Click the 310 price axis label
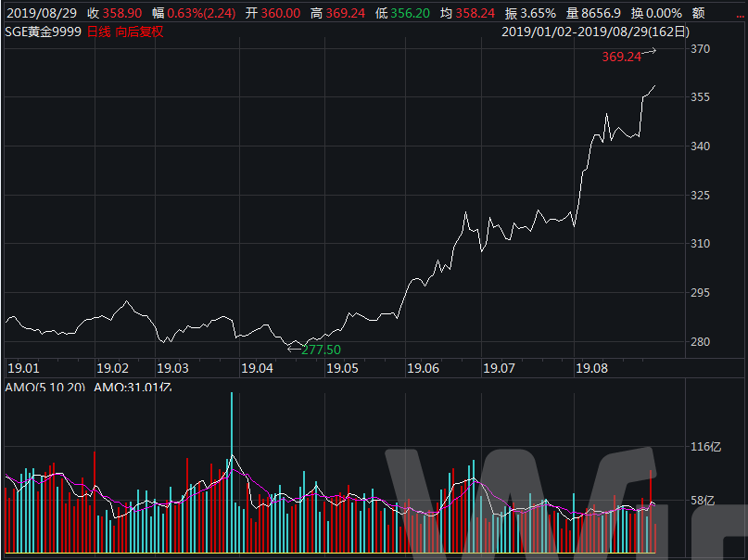The width and height of the screenshot is (748, 560). (x=700, y=244)
